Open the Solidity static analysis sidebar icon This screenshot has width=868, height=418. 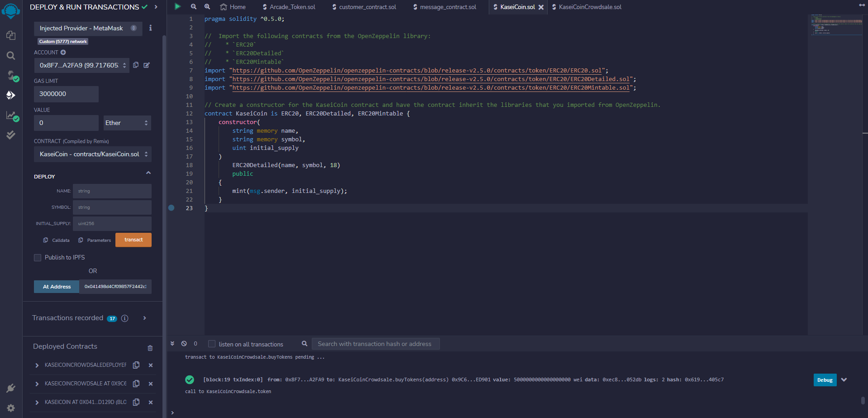point(12,115)
